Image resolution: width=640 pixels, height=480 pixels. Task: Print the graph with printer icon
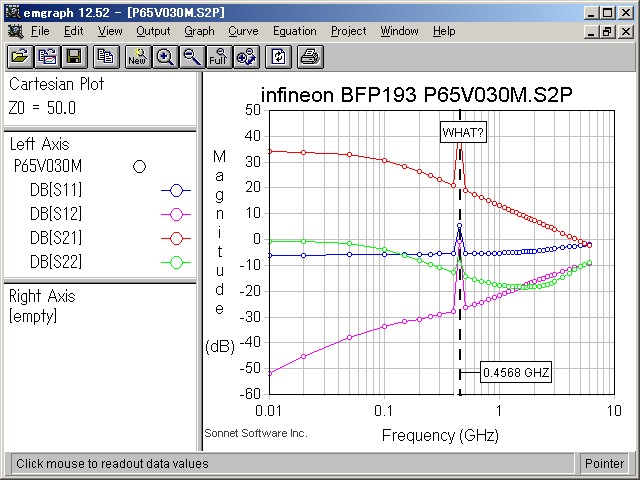click(x=310, y=56)
